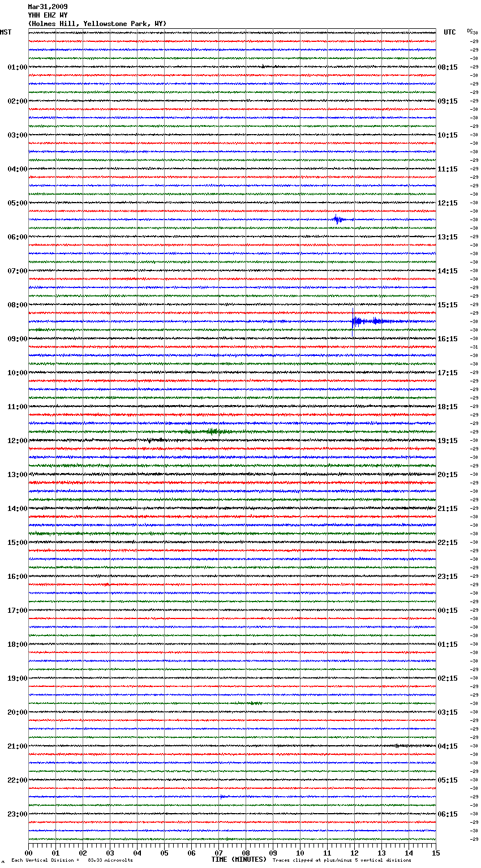Viewport: 481px width, 868px height.
Task: Click the DC column header
Action: (470, 31)
